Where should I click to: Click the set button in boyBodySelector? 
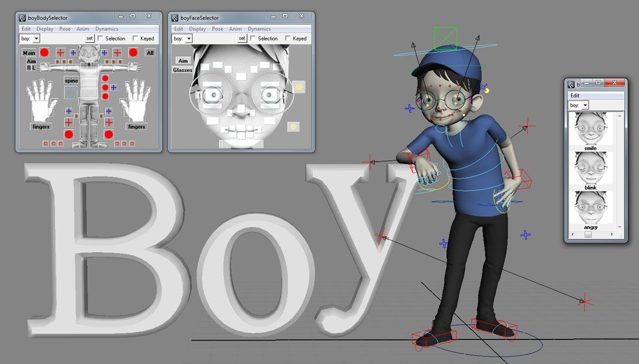click(x=89, y=39)
